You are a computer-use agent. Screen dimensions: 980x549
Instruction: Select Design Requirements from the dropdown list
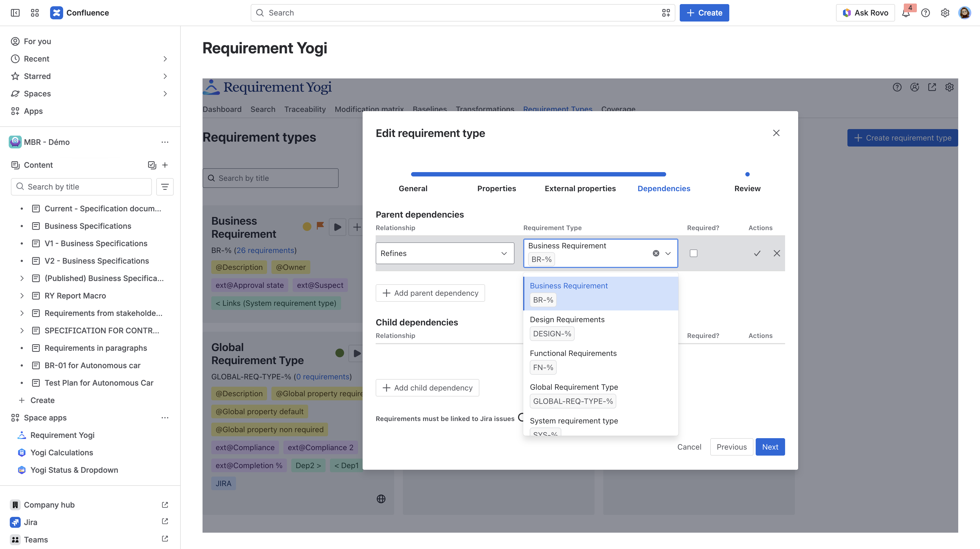tap(601, 327)
